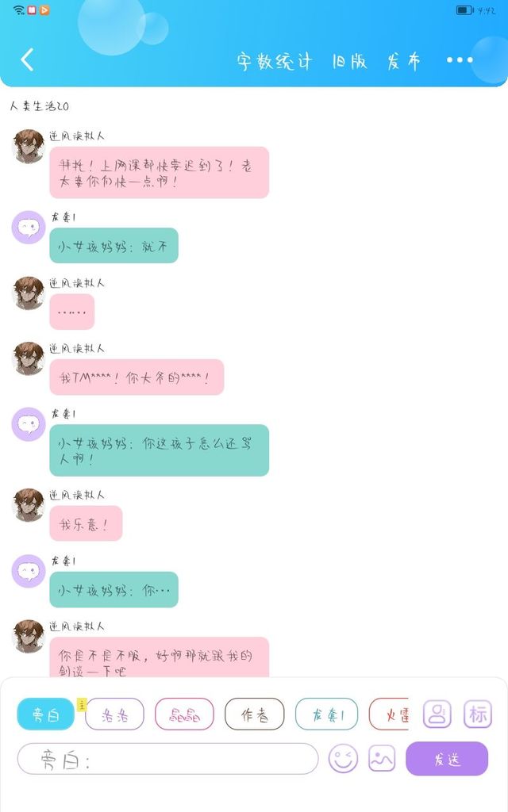
Task: Switch to 旧版 old version
Action: point(349,62)
